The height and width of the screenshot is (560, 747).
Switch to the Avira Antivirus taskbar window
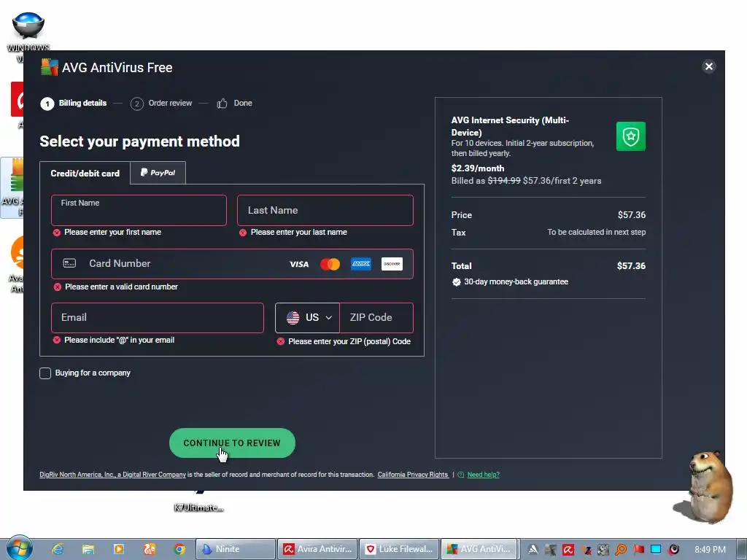point(317,549)
